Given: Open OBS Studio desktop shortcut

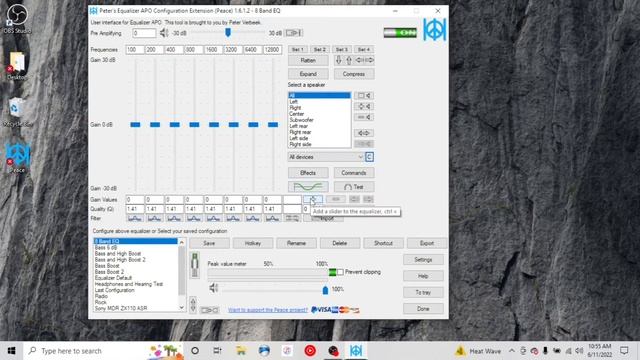Looking at the screenshot, I should tap(17, 18).
